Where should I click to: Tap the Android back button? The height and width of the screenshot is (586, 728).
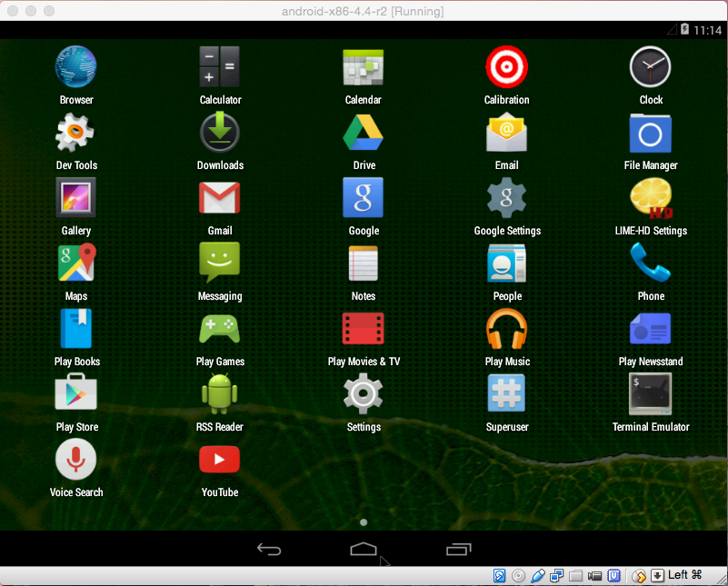pyautogui.click(x=269, y=550)
